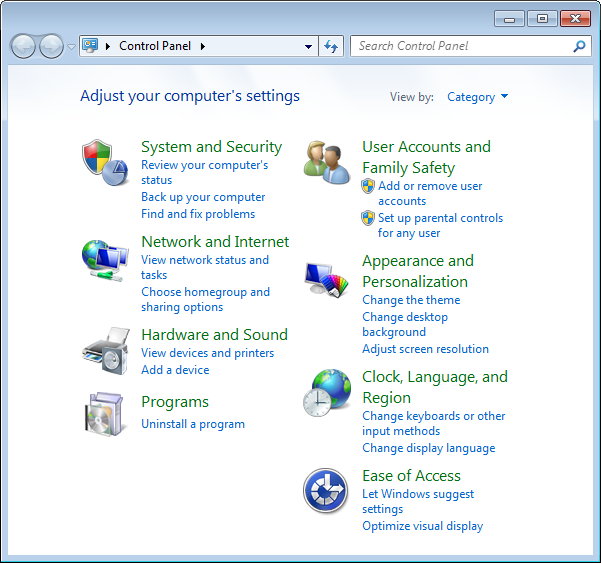
Task: Open Appearance and Personalization heading
Action: (418, 271)
